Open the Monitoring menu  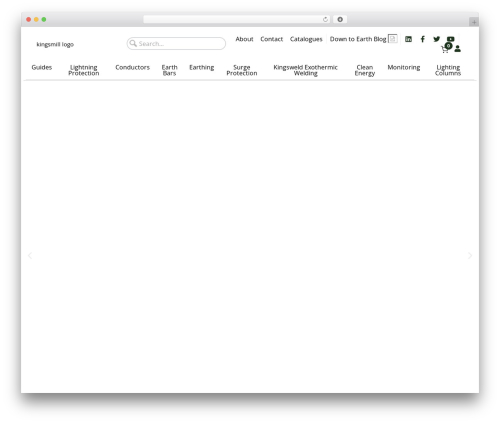click(x=404, y=68)
